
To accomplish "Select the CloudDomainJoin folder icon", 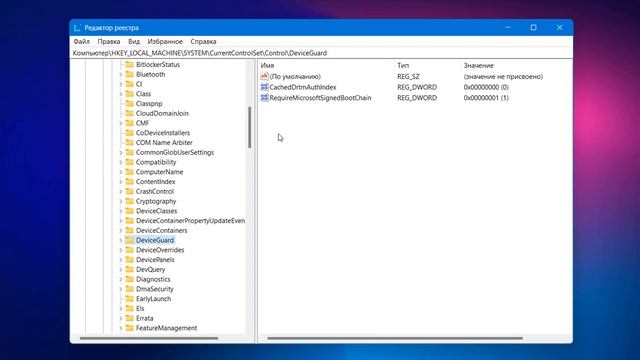I will pos(130,113).
